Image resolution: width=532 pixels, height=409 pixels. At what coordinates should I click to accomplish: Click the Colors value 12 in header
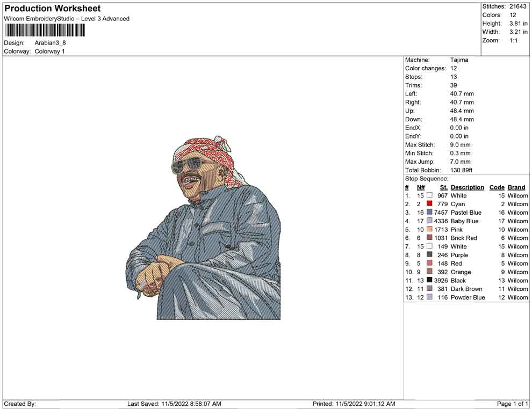[513, 15]
